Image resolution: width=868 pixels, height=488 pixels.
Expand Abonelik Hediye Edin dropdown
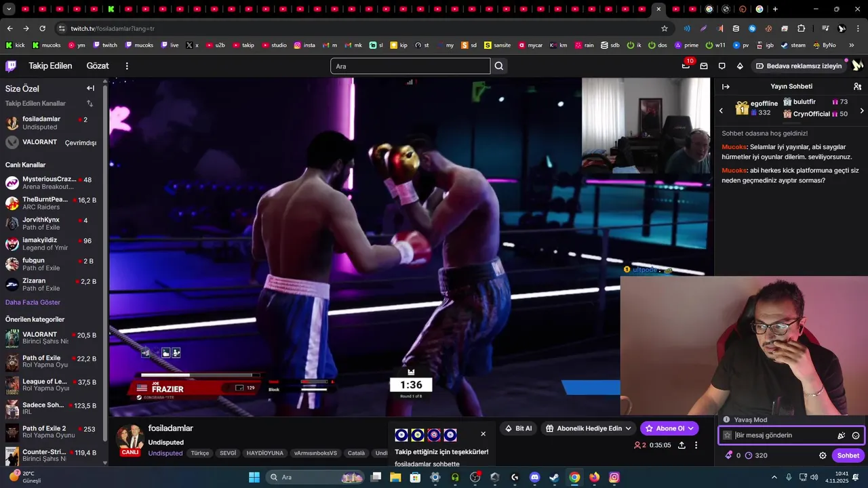pyautogui.click(x=628, y=428)
